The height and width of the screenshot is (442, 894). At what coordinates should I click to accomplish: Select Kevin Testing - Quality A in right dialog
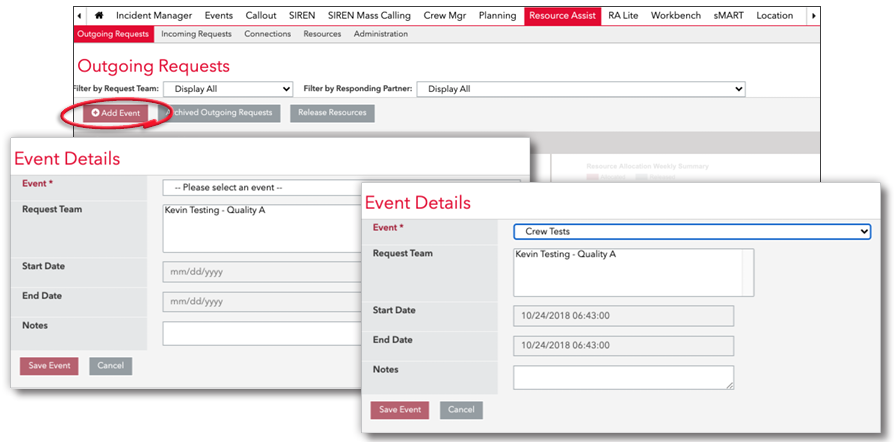coord(566,254)
